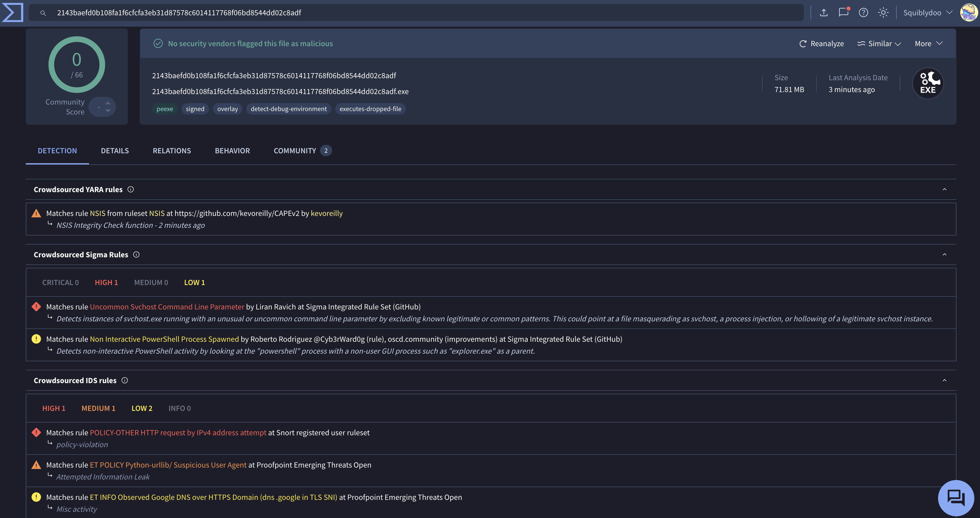Click the YARA rules info icon

click(130, 189)
